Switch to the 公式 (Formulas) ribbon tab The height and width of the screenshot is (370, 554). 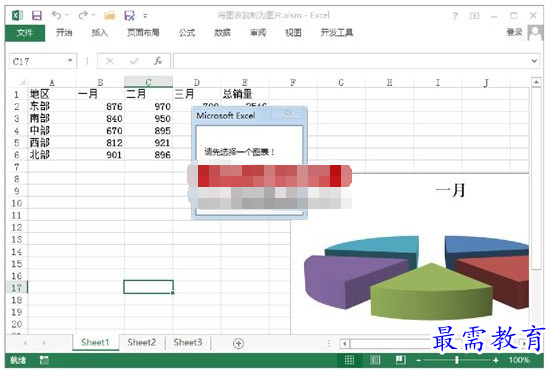pyautogui.click(x=187, y=33)
